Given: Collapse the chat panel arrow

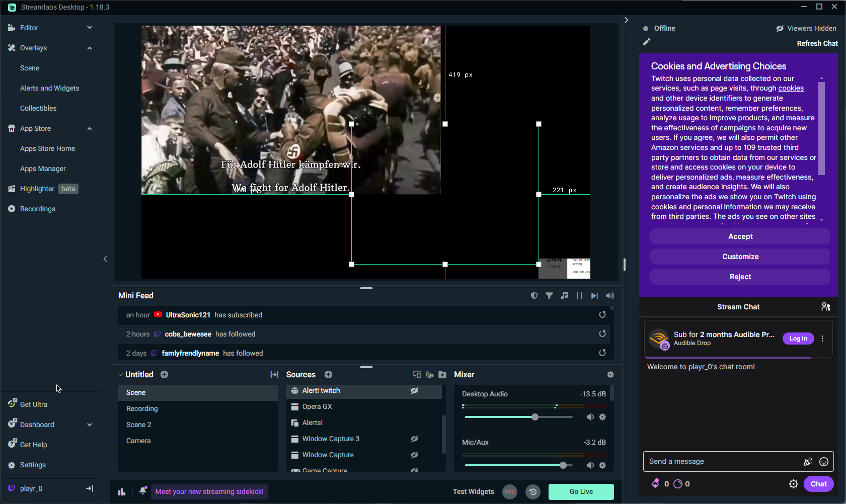Looking at the screenshot, I should click(626, 20).
